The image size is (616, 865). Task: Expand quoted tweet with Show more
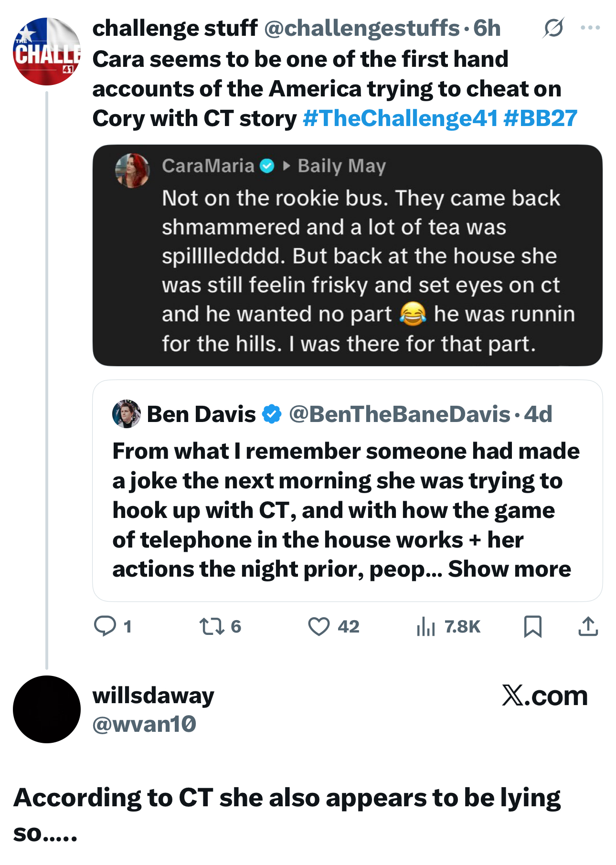[509, 569]
